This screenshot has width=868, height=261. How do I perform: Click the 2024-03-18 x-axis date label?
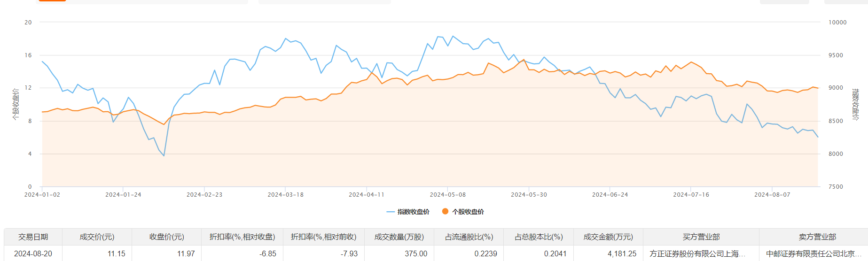tap(285, 195)
